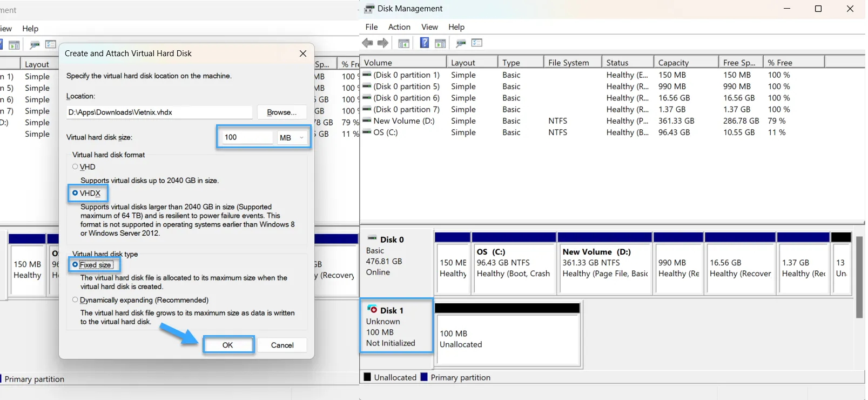Click the Disk 0 drive icon in graphical view
Viewport: 868px width, 400px height.
tap(372, 238)
